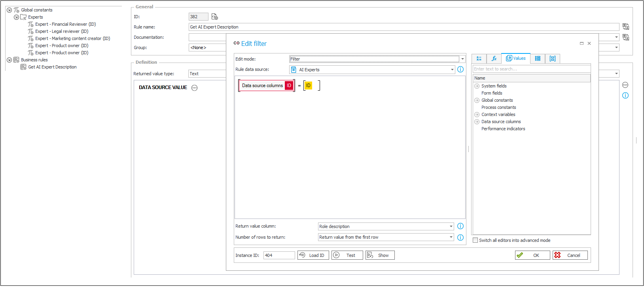The width and height of the screenshot is (644, 287).
Task: Open the bracketed-objects tab at the far right
Action: (553, 59)
